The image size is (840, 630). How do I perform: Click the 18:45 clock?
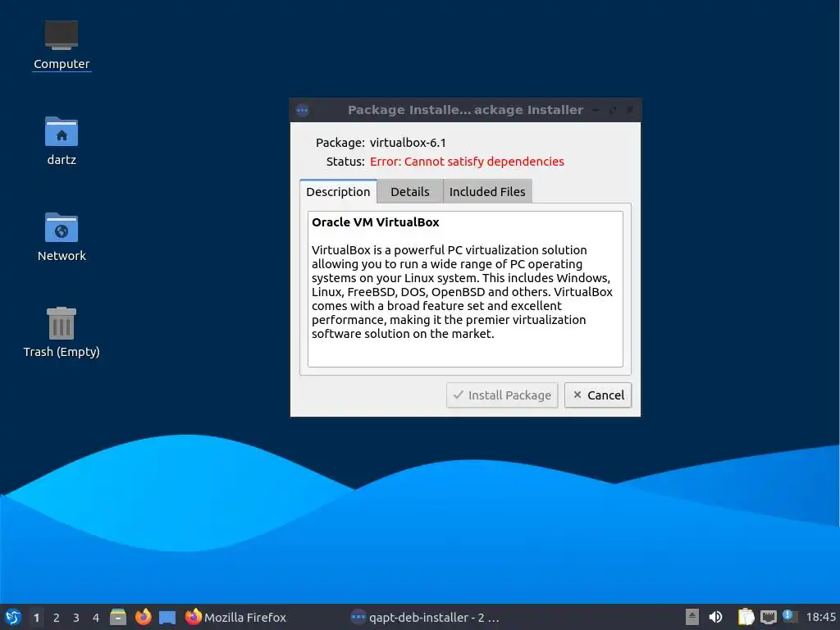(x=820, y=618)
